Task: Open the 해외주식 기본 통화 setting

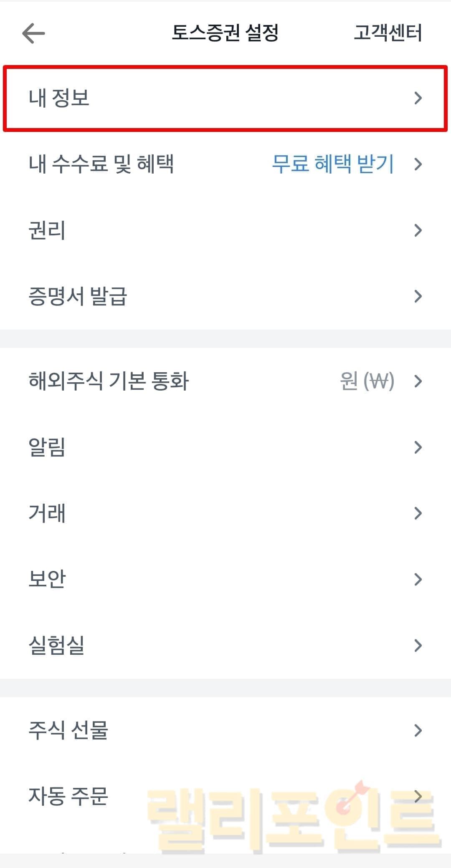Action: 109,381
